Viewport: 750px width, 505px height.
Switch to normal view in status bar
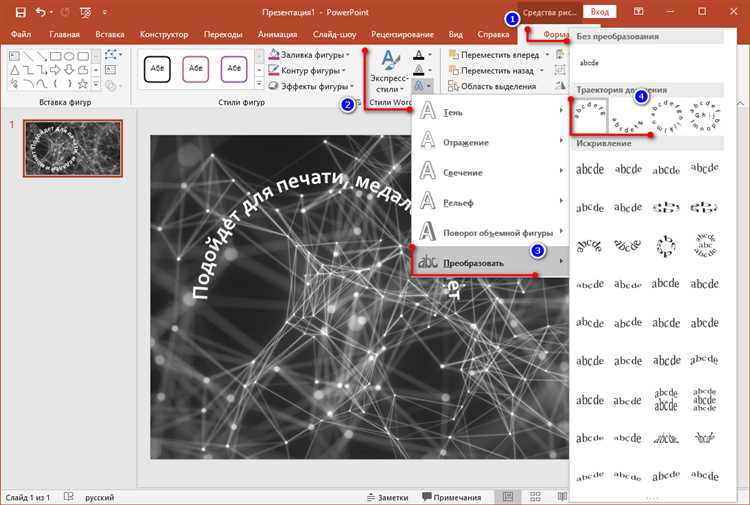[508, 497]
